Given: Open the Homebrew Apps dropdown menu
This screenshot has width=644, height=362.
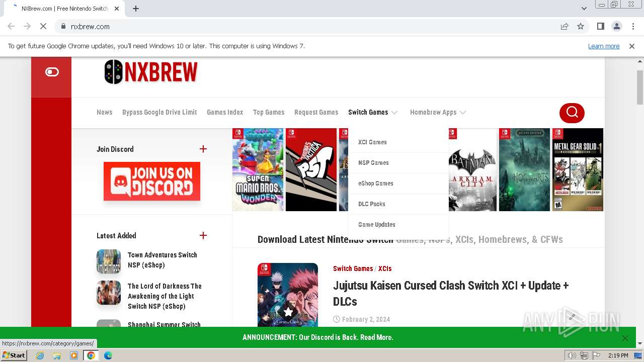Looking at the screenshot, I should 438,112.
